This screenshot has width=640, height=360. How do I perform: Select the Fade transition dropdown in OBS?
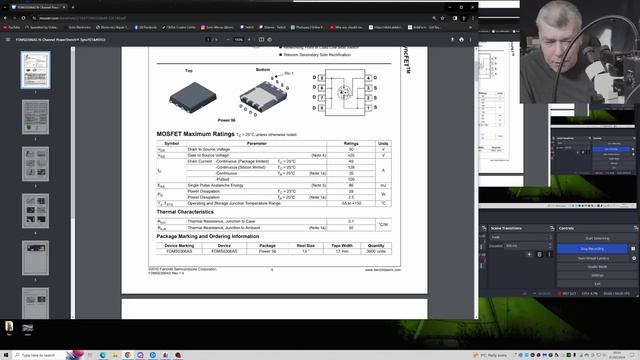[521, 237]
